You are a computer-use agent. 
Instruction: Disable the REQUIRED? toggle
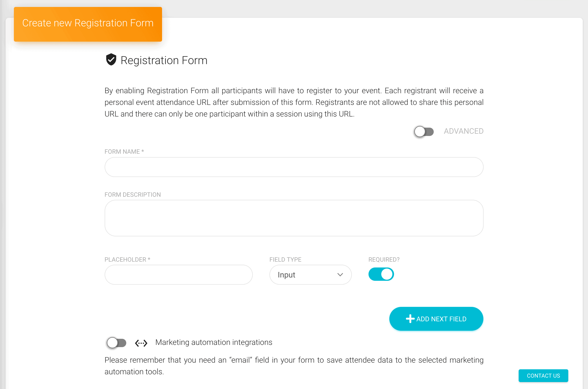(381, 274)
